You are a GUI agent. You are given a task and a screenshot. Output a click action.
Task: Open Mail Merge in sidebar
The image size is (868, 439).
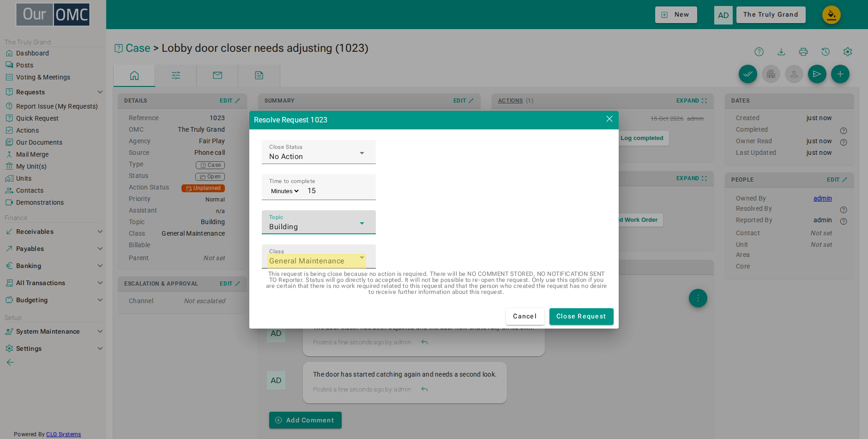(32, 154)
